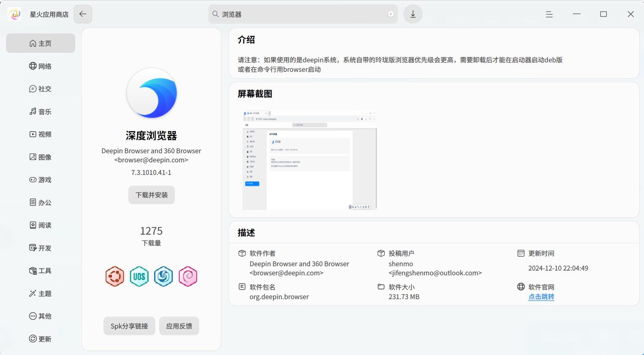Click the 下载并安装 button
This screenshot has height=355, width=644.
(x=152, y=195)
